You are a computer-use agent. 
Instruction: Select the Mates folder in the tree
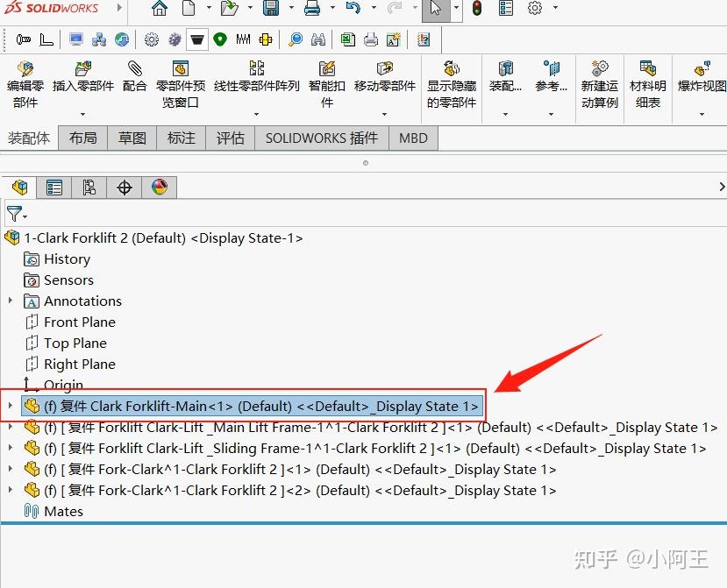[x=63, y=511]
